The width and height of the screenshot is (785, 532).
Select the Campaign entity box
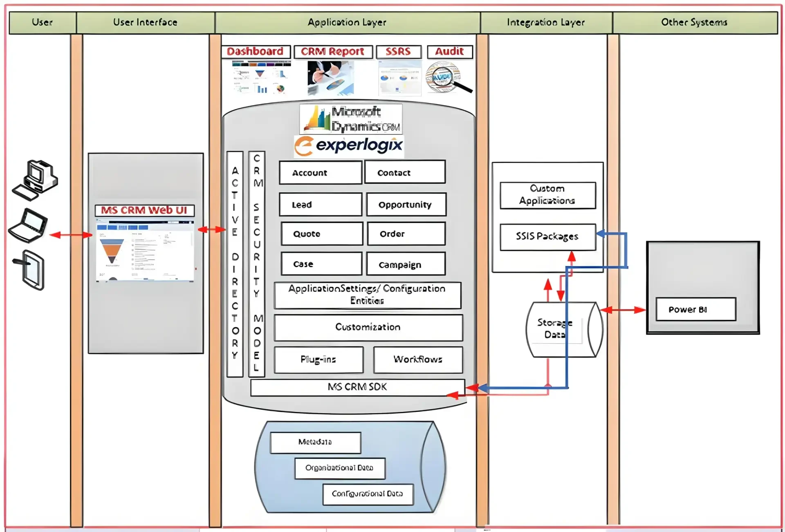406,264
